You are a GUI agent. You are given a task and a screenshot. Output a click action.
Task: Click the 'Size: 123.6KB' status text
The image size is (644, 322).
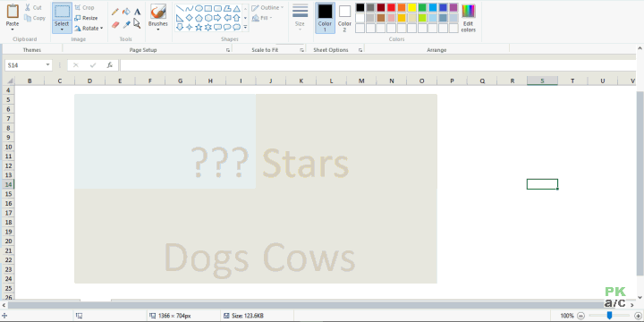pyautogui.click(x=248, y=316)
